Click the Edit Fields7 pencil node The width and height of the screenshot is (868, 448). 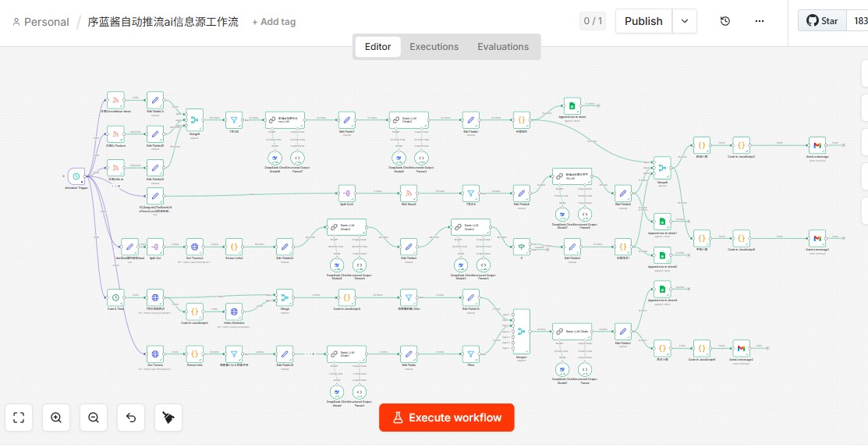pyautogui.click(x=346, y=119)
